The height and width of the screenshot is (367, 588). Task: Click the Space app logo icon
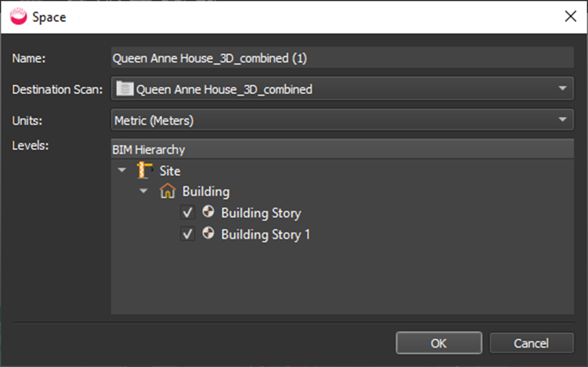tap(19, 17)
